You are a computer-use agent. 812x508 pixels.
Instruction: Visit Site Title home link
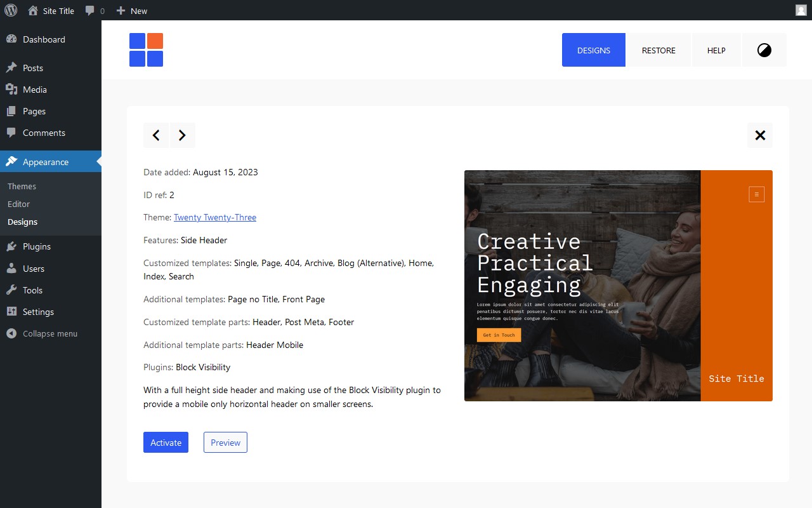[x=51, y=11]
